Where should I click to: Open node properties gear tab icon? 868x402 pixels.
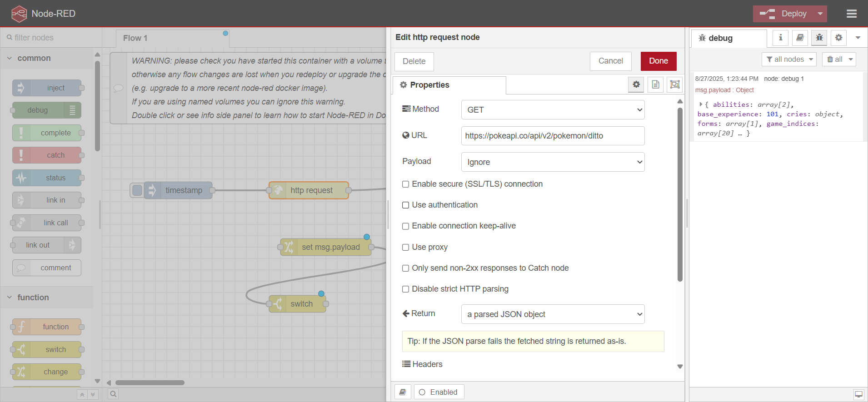point(636,84)
